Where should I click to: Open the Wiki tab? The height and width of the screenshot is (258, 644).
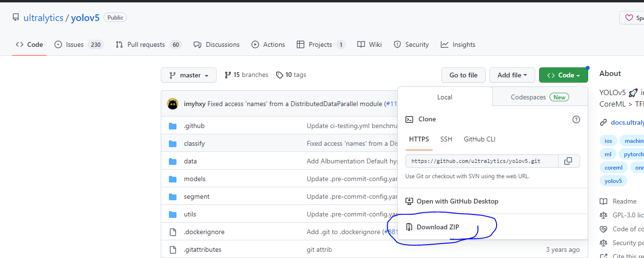point(369,44)
